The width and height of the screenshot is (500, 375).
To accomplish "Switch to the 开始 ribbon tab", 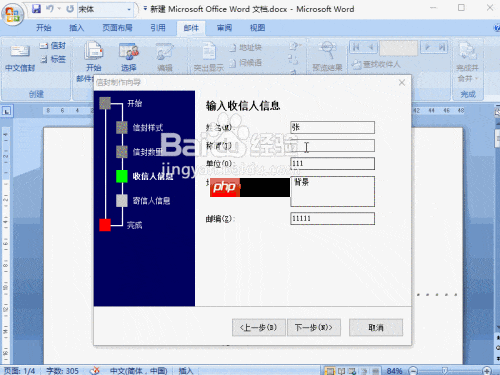I will (44, 28).
